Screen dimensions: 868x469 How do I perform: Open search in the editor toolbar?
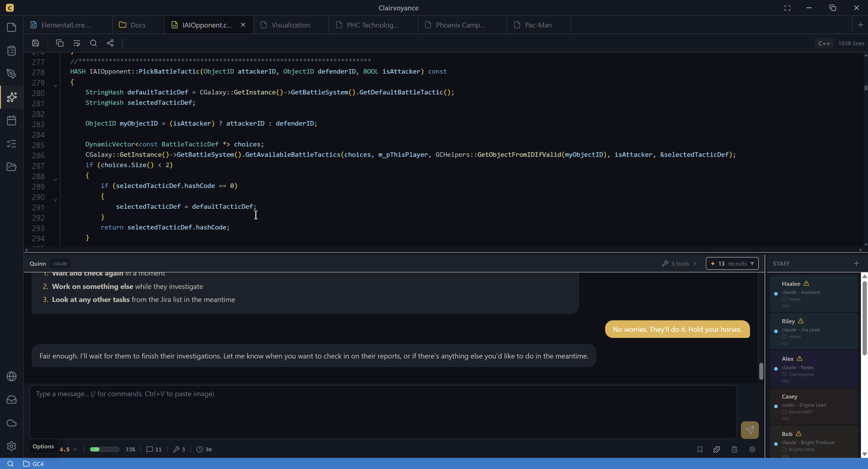click(93, 43)
